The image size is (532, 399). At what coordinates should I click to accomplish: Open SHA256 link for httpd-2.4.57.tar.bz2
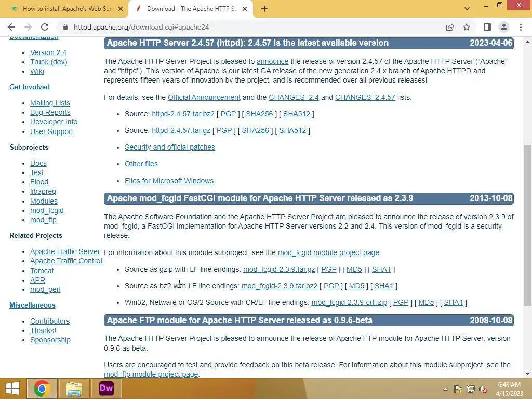[x=259, y=114]
